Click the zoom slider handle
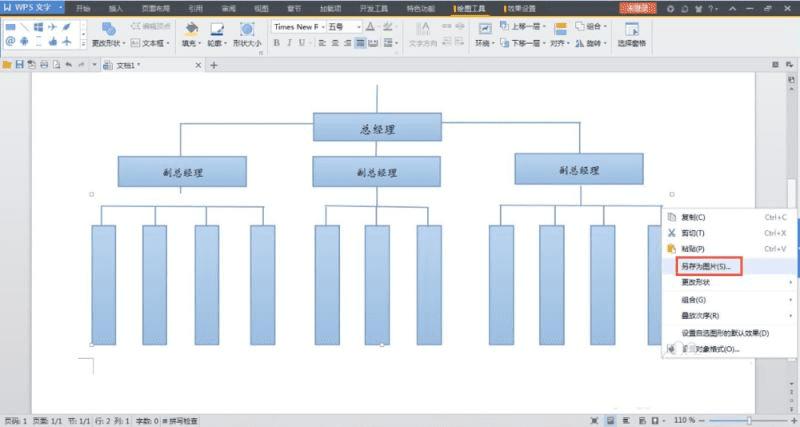800x427 pixels. pos(749,420)
